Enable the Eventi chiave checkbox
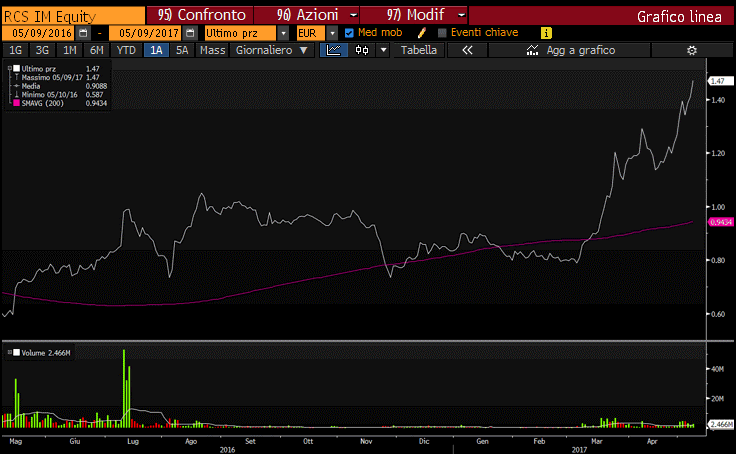Viewport: 736px width, 454px height. (442, 33)
